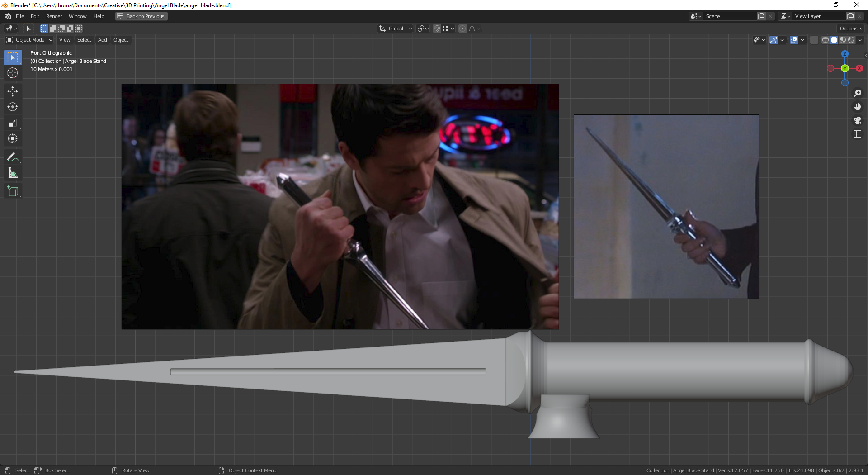
Task: Select the Select Box tool
Action: coord(13,57)
